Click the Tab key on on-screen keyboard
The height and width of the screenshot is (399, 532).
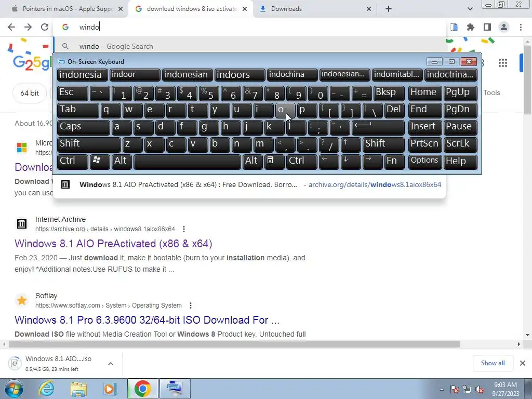click(x=78, y=110)
